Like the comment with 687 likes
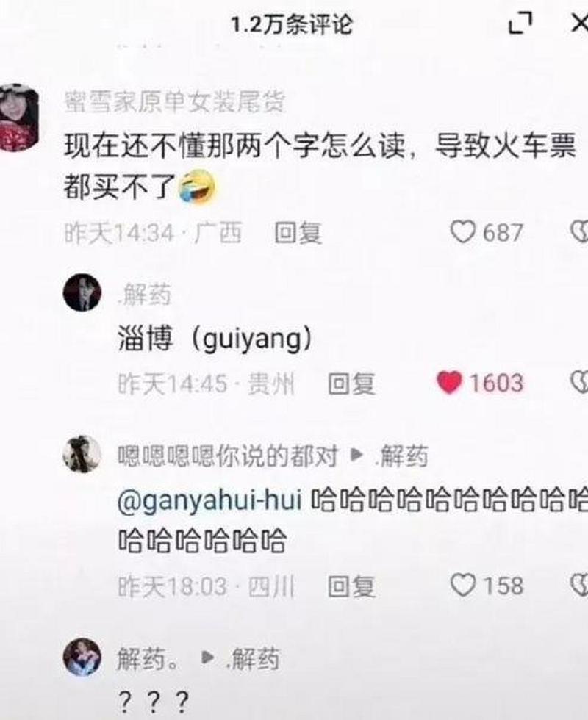Image resolution: width=588 pixels, height=720 pixels. 462,231
